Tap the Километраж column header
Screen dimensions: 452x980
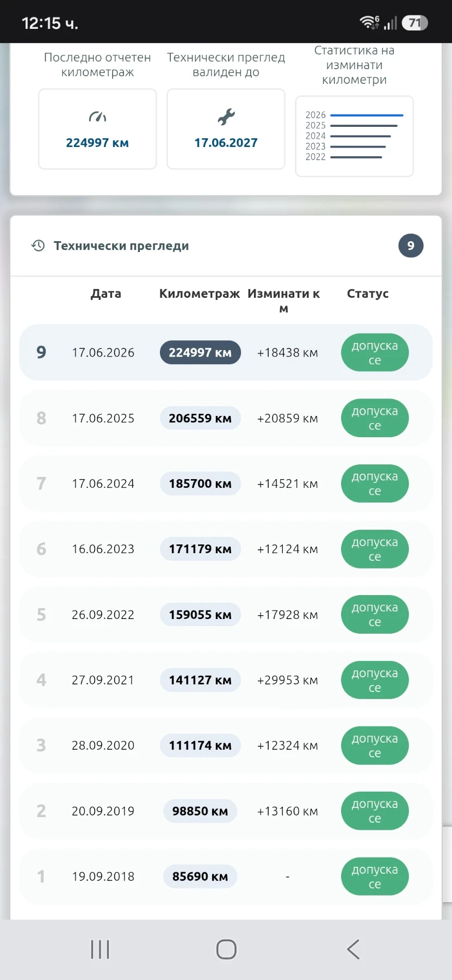coord(200,293)
